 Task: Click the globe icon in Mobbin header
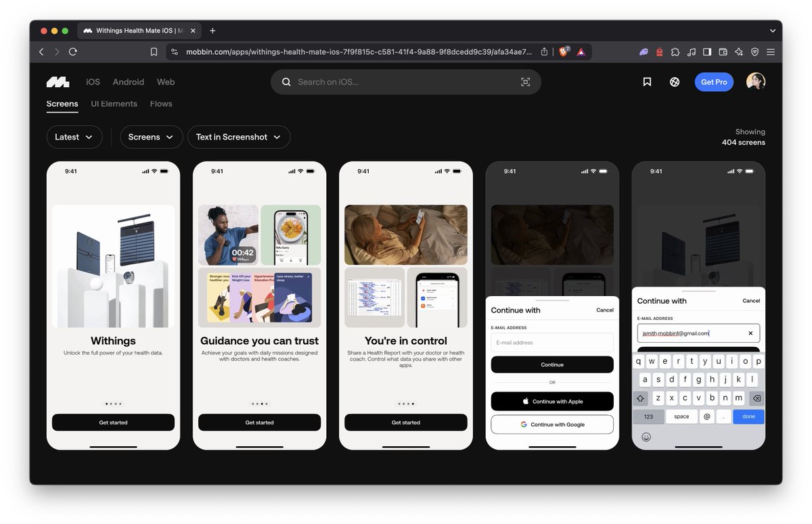click(x=675, y=82)
